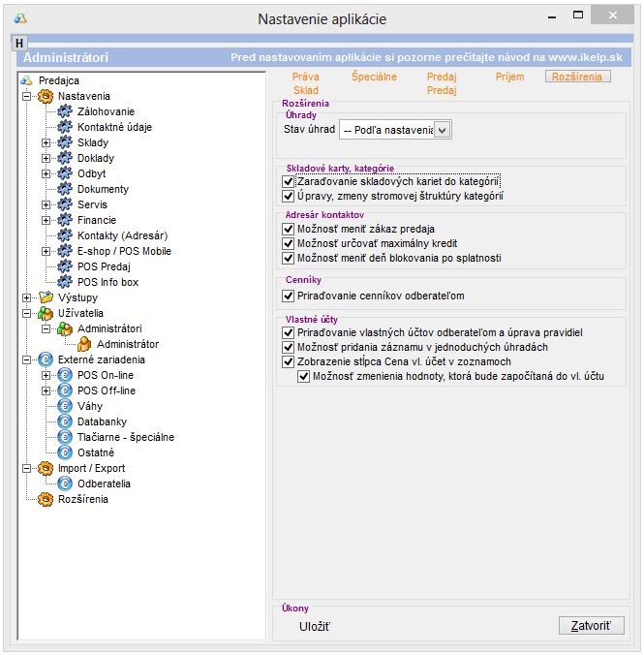Viewport: 644px width, 655px height.
Task: Click Uložiť to save settings
Action: (x=315, y=627)
